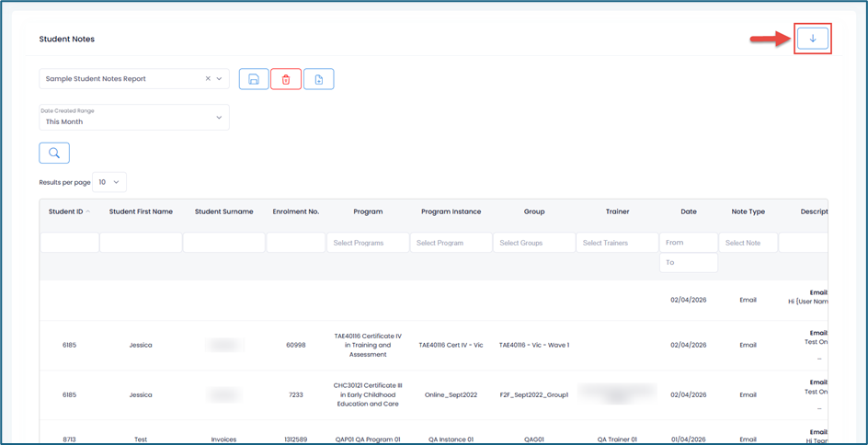This screenshot has width=868, height=445.
Task: Click the Program Instance column header
Action: tap(451, 211)
